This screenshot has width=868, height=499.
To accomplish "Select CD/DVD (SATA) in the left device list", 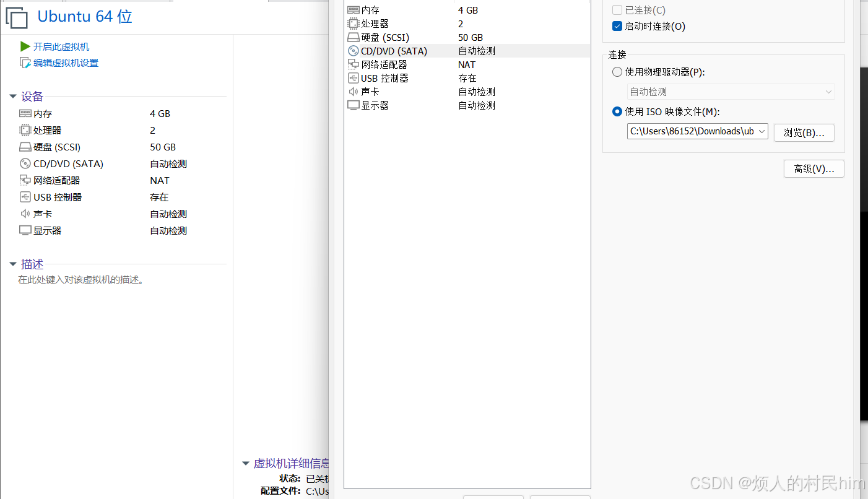I will coord(68,164).
